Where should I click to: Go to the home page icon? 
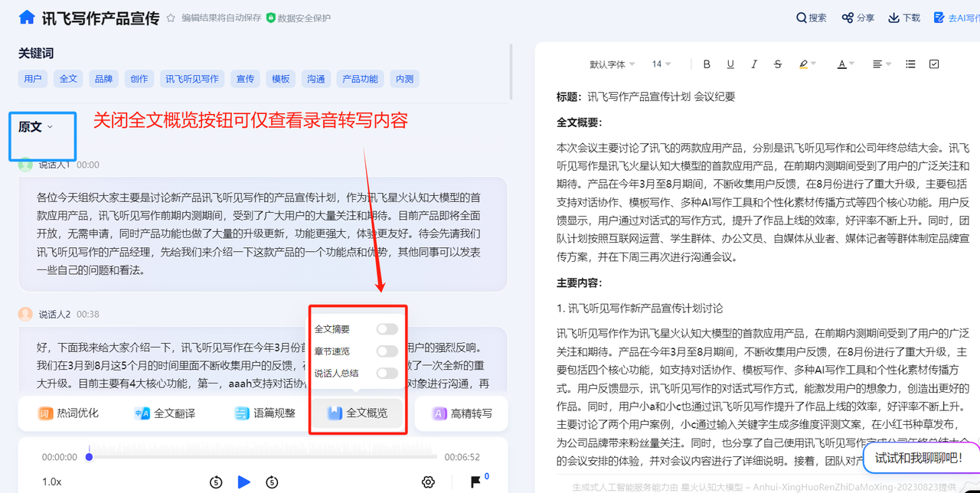pos(27,17)
